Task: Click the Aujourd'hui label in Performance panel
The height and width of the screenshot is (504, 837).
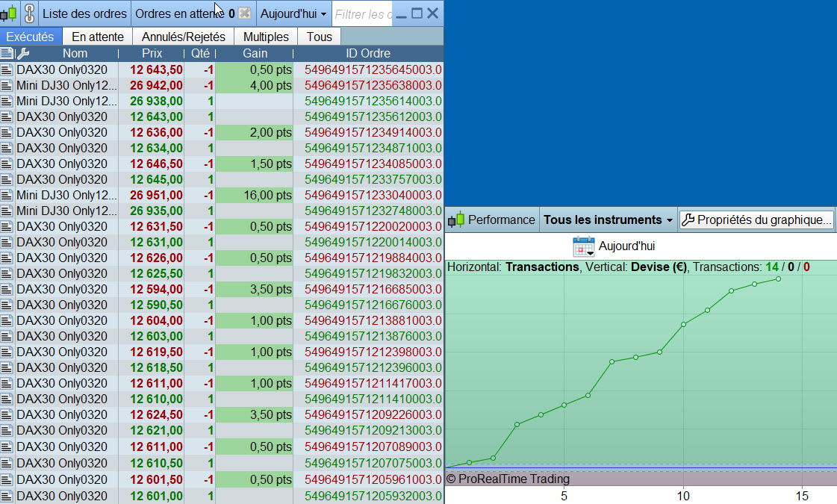Action: 626,246
